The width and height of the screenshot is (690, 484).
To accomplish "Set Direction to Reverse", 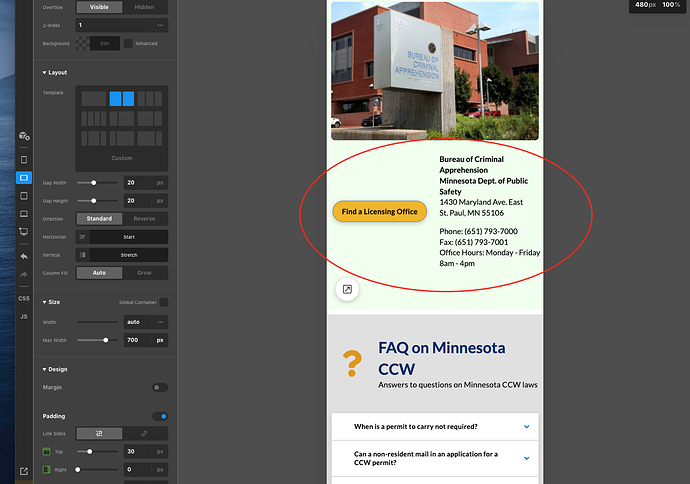I will 144,219.
